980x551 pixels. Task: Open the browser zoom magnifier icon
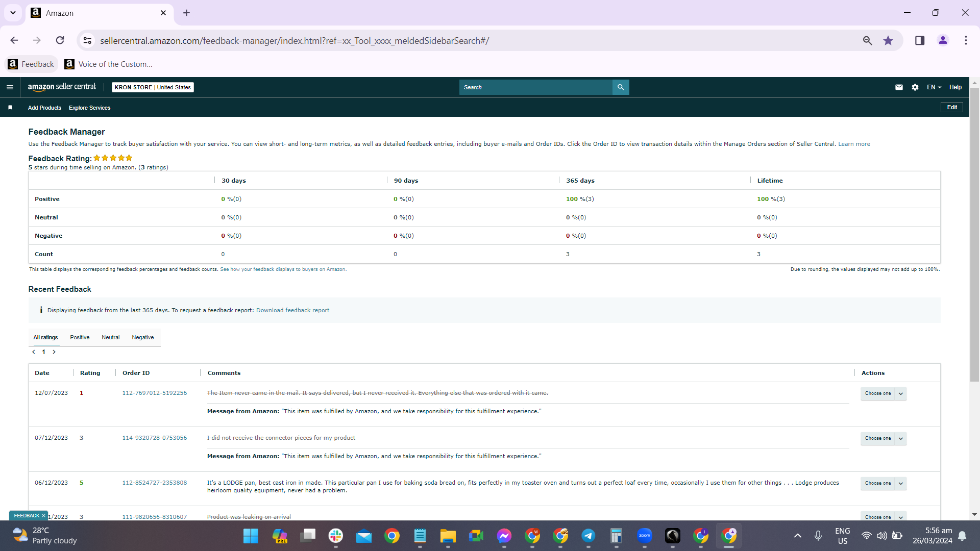(867, 40)
